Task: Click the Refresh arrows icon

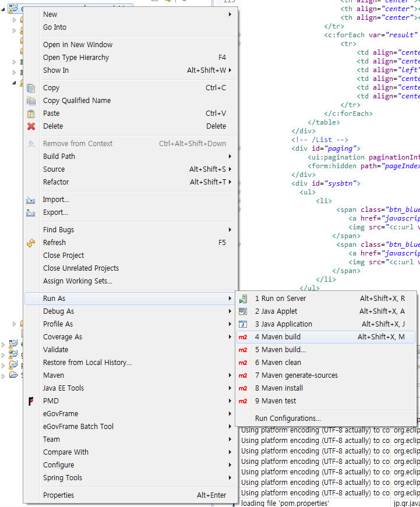Action: (x=31, y=243)
